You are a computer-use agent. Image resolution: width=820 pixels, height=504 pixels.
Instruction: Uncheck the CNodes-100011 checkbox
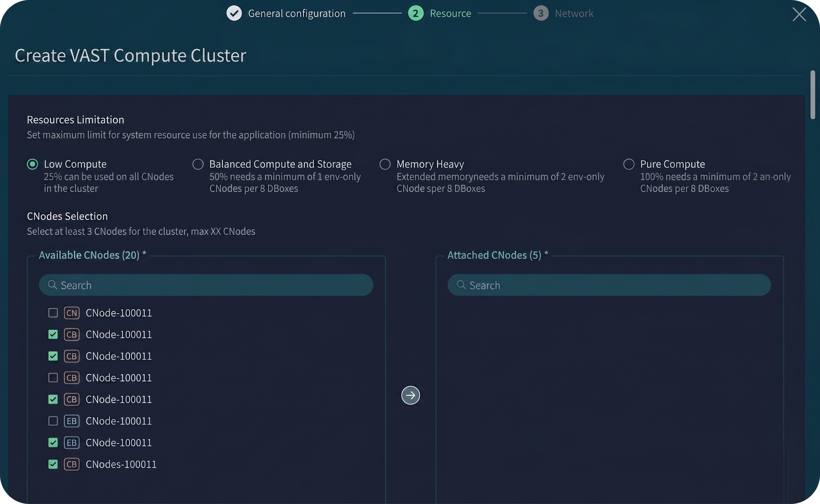tap(53, 464)
